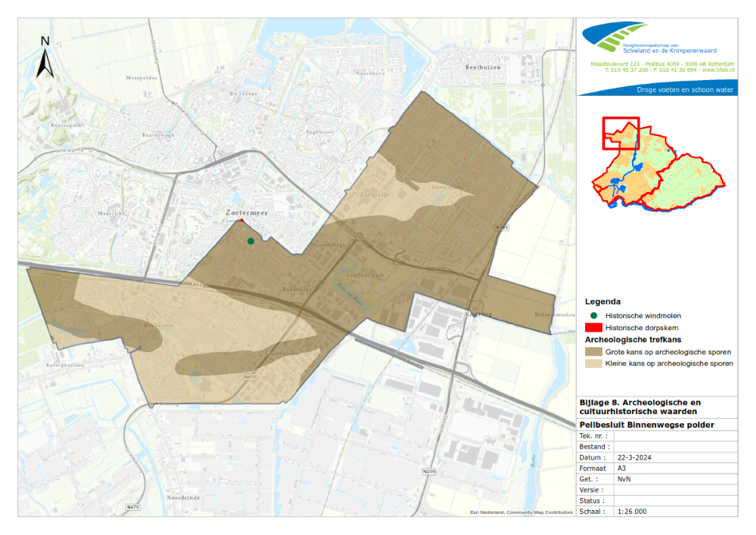Viewport: 756px width, 535px height.
Task: Click the Peilbesluit Binnenwegse polder title
Action: (x=646, y=425)
